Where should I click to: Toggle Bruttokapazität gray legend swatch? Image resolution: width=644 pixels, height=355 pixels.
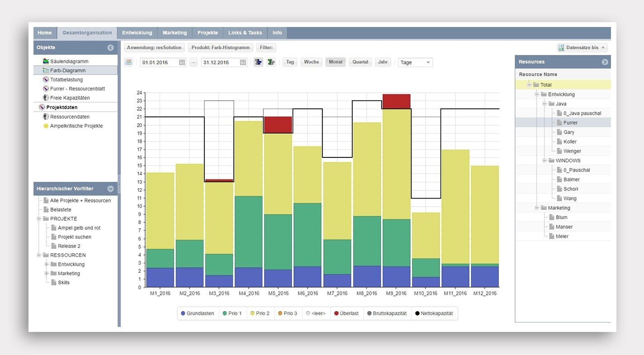coord(369,313)
